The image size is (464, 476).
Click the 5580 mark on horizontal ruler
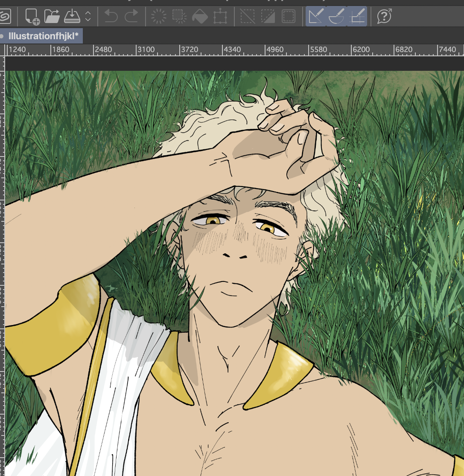coord(318,49)
